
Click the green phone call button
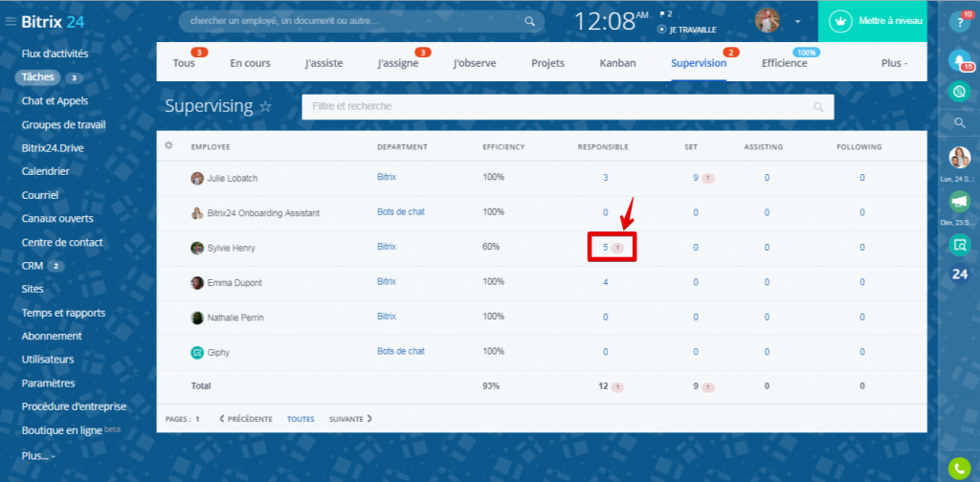(x=959, y=468)
